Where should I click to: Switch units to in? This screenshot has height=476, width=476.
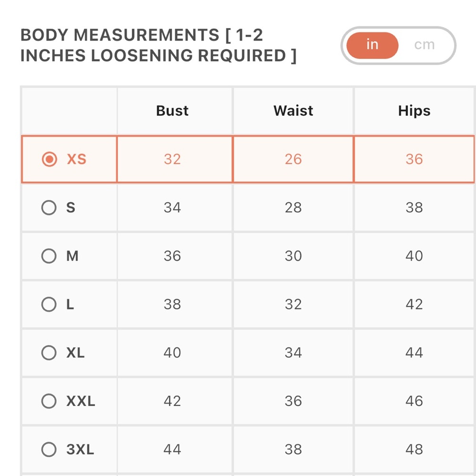pyautogui.click(x=372, y=45)
